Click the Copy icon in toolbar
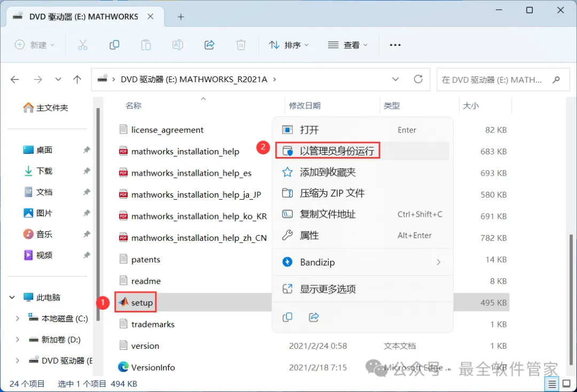The image size is (577, 392). click(x=114, y=45)
